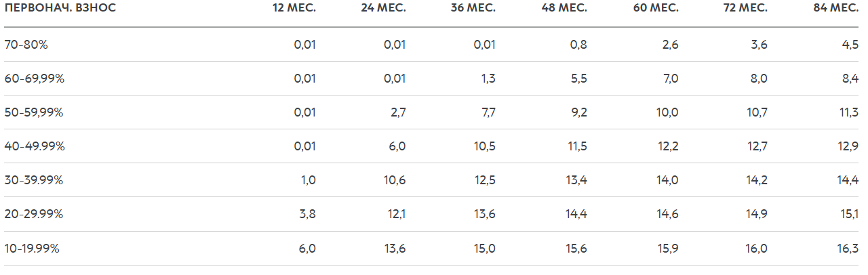Screen dimensions: 868x275
Task: Select the 0,8 value cell
Action: coord(580,45)
